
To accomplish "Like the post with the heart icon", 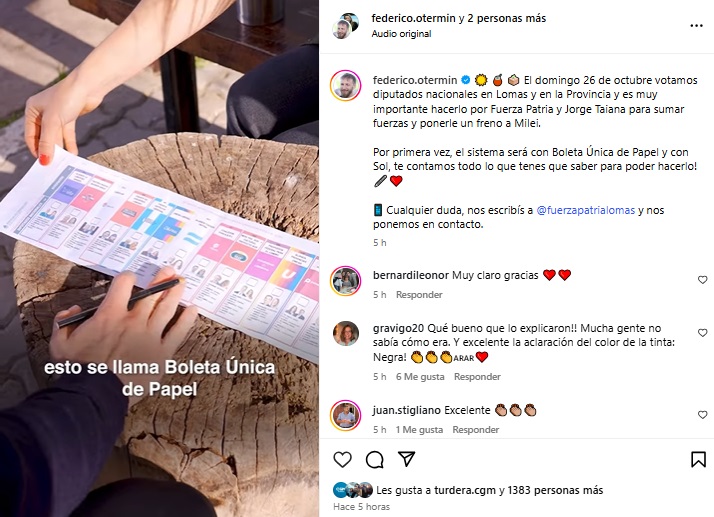I will [x=342, y=460].
